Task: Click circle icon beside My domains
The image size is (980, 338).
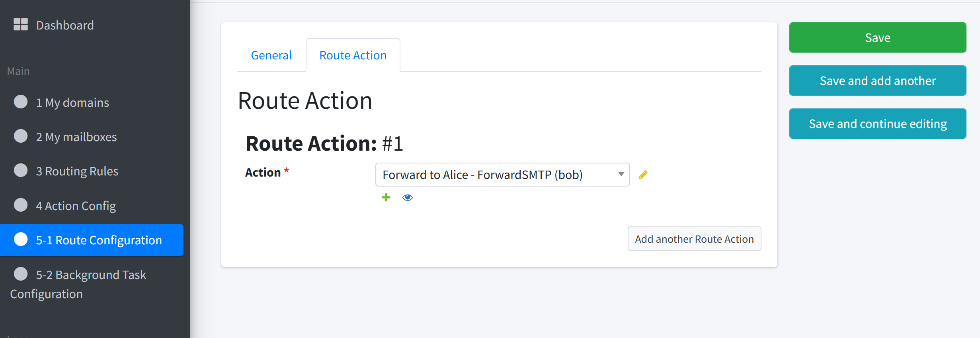Action: (x=21, y=102)
